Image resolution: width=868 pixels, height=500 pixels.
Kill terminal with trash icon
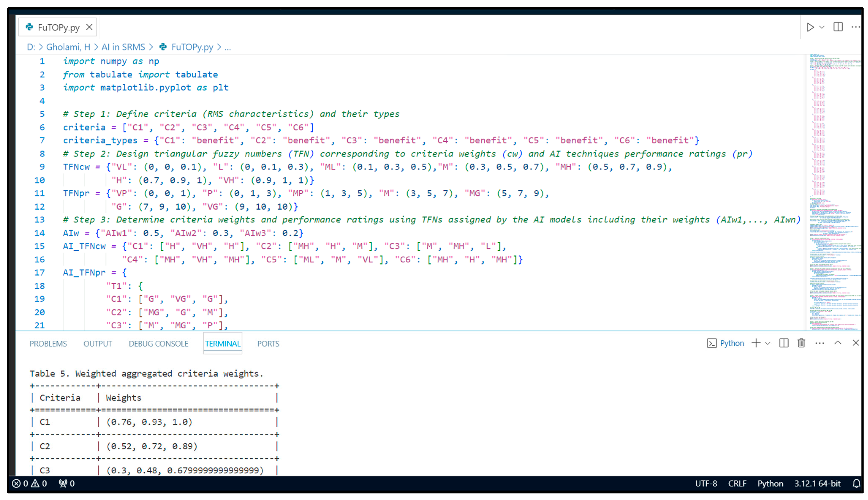click(x=801, y=343)
